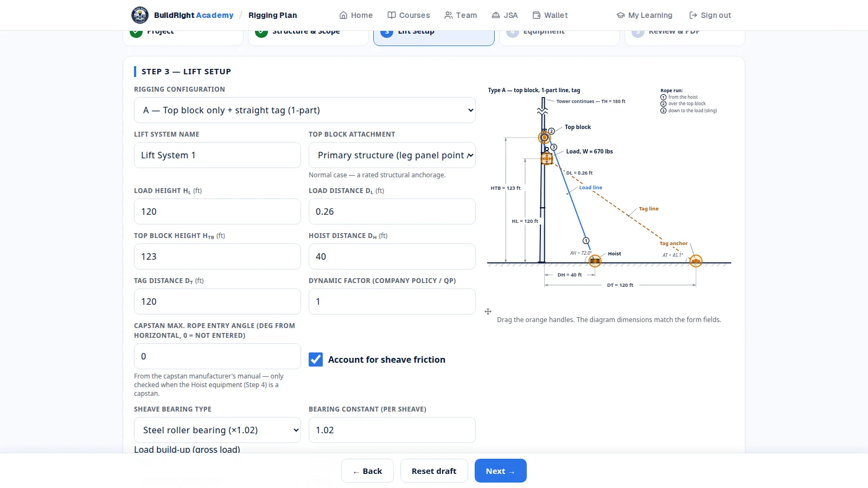Click Reset draft
This screenshot has height=488, width=868.
tap(434, 471)
